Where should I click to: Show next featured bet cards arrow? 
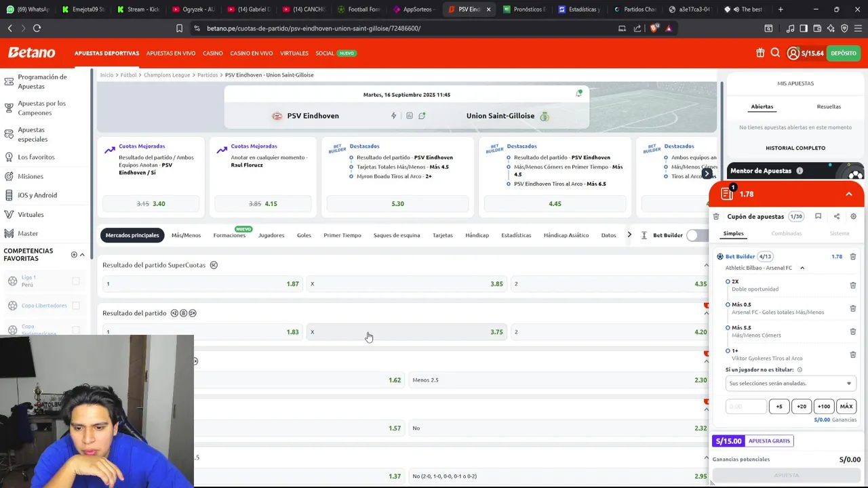point(707,174)
